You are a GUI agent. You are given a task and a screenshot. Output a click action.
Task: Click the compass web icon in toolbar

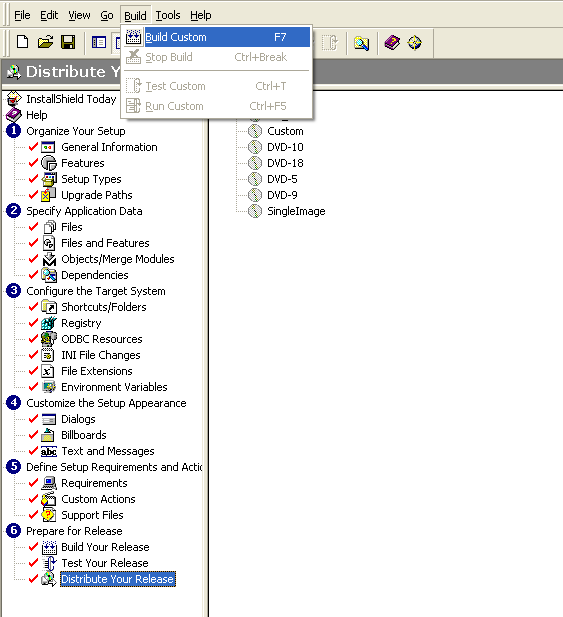[x=415, y=42]
